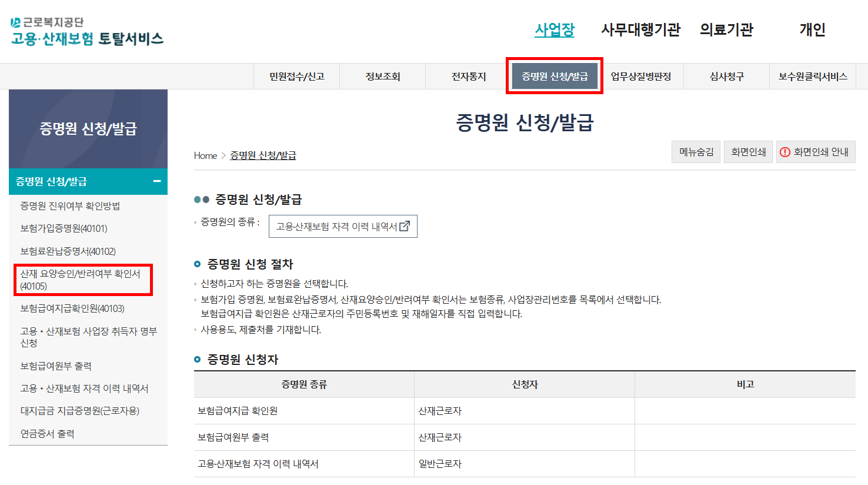This screenshot has height=485, width=868.
Task: Click the 증명원 신청자 heading
Action: pos(243,360)
